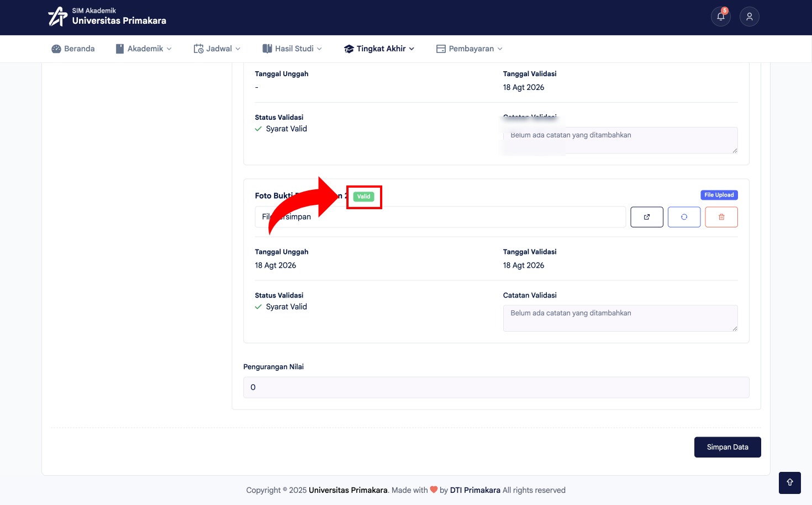Click the File Upload badge
The height and width of the screenshot is (505, 812).
719,195
